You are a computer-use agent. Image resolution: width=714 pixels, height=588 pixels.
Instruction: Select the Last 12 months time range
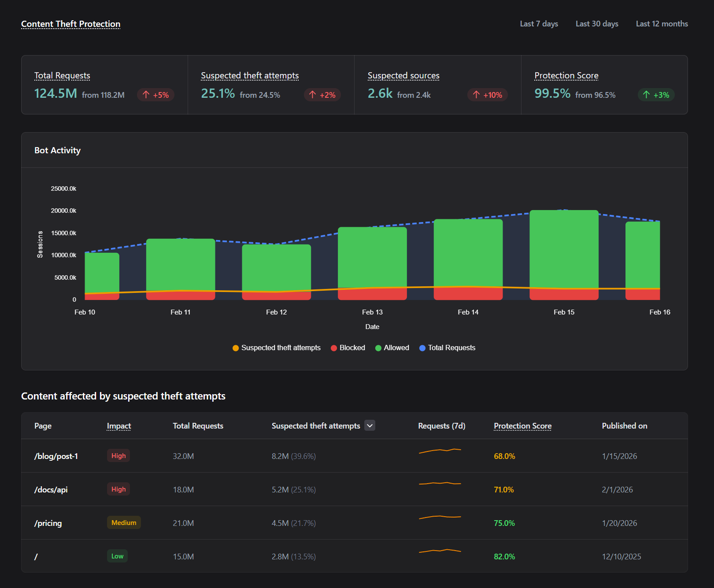coord(661,24)
